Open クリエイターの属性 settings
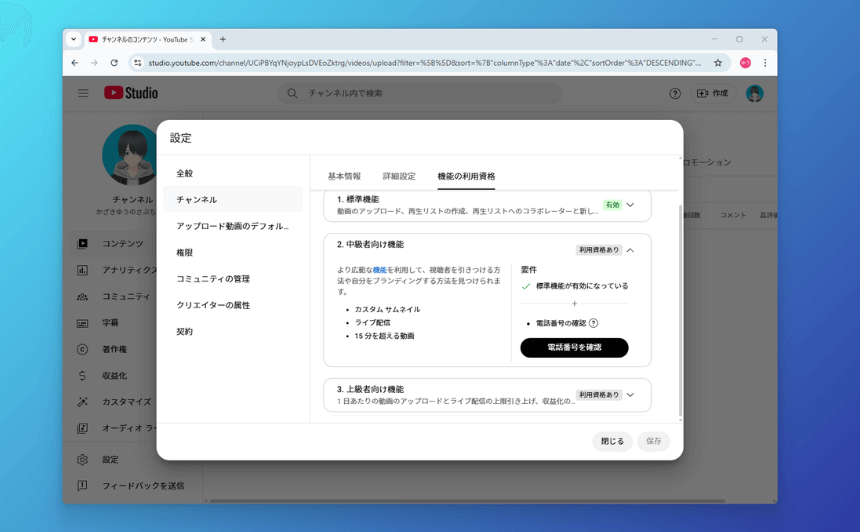860x532 pixels. pyautogui.click(x=233, y=305)
